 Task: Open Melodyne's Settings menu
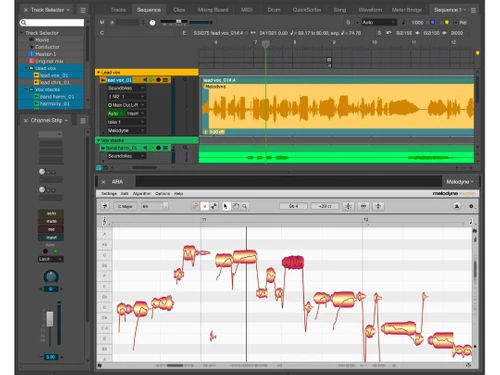point(109,194)
